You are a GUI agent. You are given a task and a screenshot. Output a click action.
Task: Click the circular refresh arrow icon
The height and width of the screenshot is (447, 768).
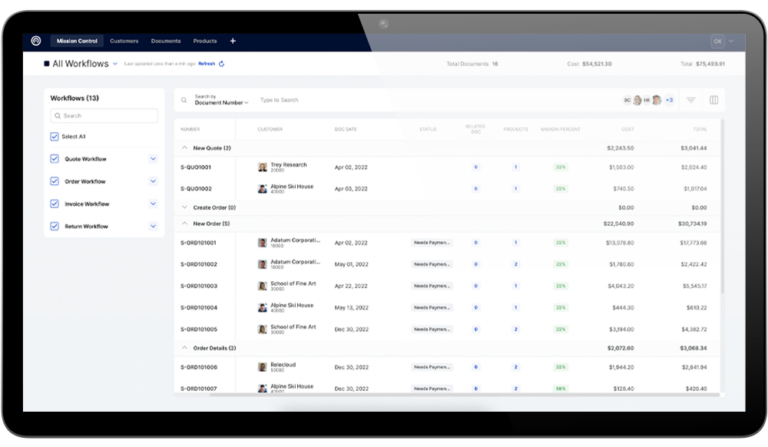222,64
